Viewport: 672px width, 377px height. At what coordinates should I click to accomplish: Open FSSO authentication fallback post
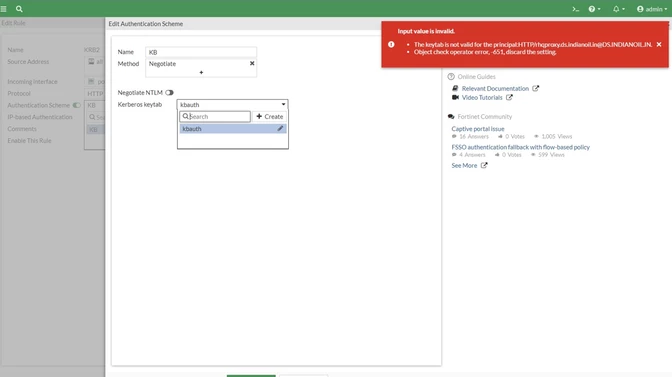pos(521,147)
